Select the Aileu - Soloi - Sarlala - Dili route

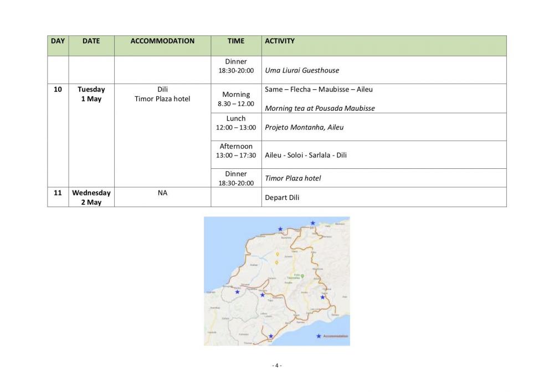point(306,155)
